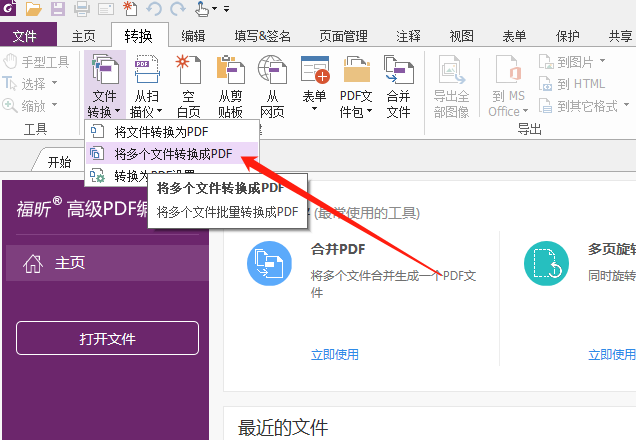
Task: Open the 填写&签名 ribbon tab
Action: pos(262,36)
